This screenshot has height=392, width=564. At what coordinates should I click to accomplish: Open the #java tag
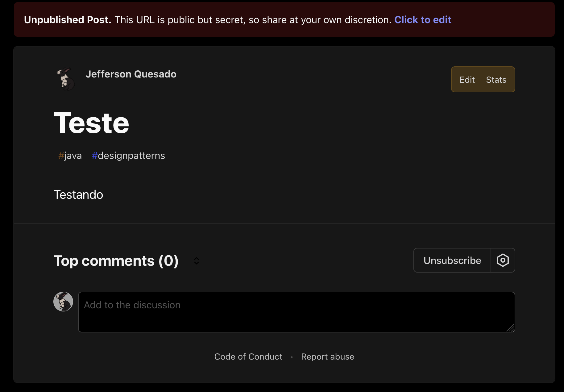70,156
